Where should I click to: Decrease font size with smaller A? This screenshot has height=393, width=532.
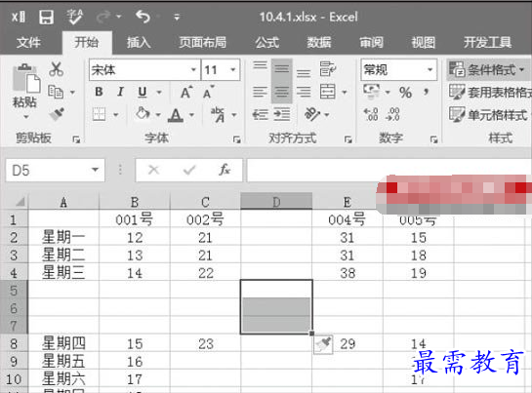[x=208, y=92]
